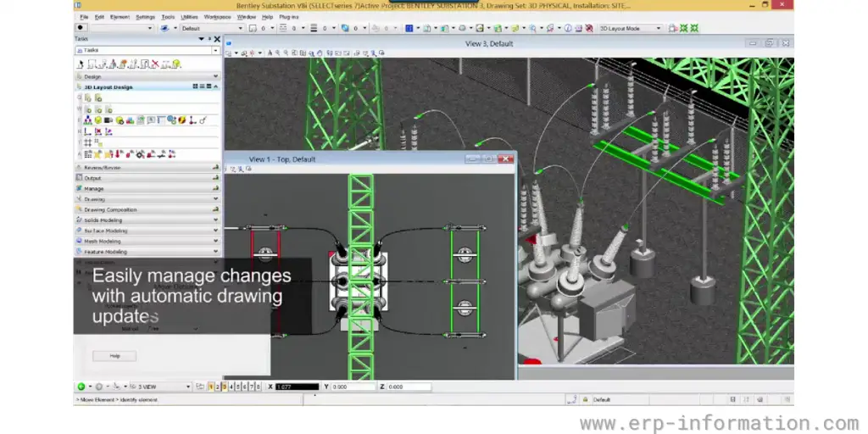Click the X coordinate input field
This screenshot has height=434, width=868.
pyautogui.click(x=298, y=387)
